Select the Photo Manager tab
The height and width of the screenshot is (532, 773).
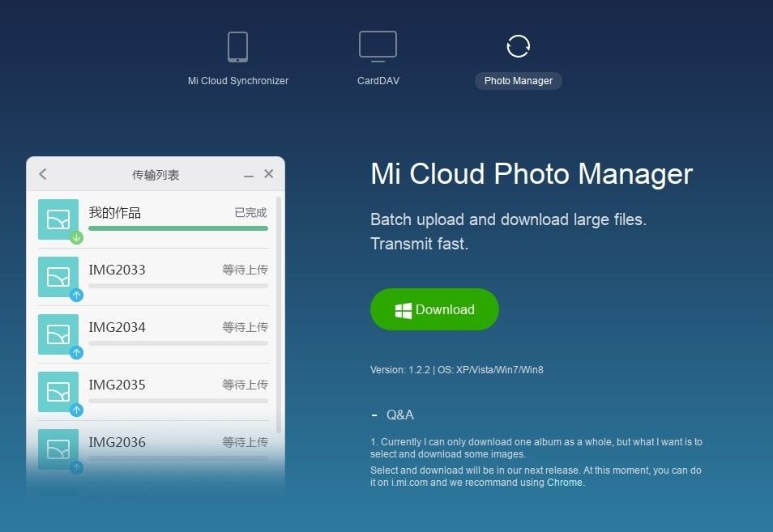tap(518, 81)
